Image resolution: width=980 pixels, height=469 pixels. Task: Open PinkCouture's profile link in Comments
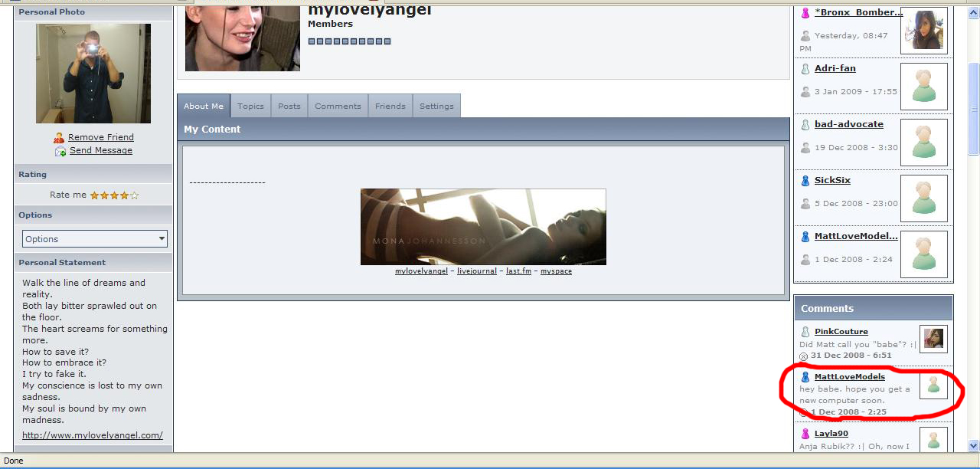pos(841,332)
